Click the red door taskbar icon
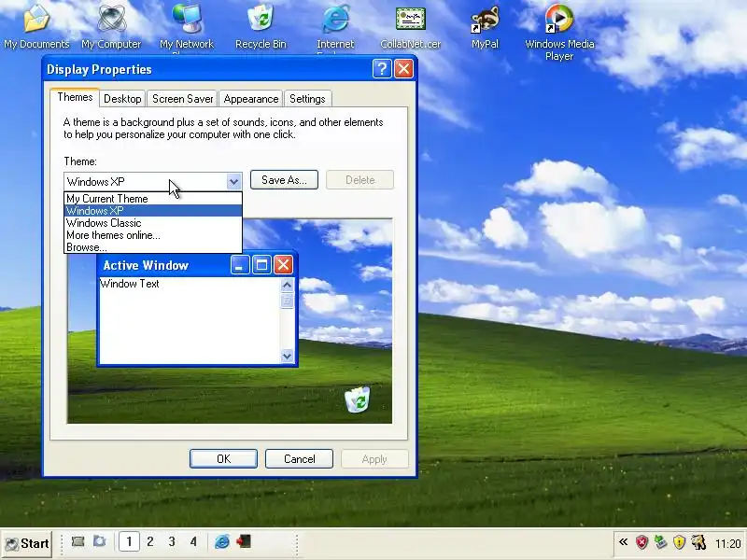Viewport: 747px width, 560px height. 244,541
